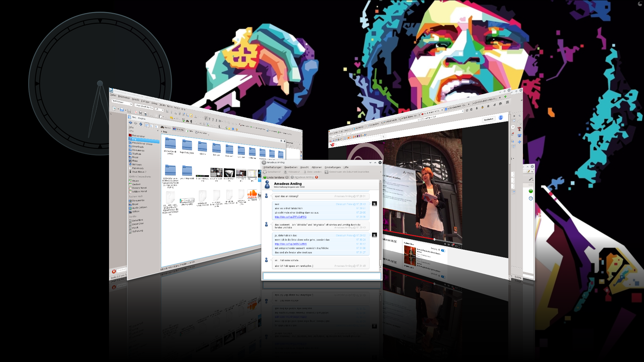Switch to the Linda Tandaria chat tab
Screen dimensions: 644x362
coord(275,177)
